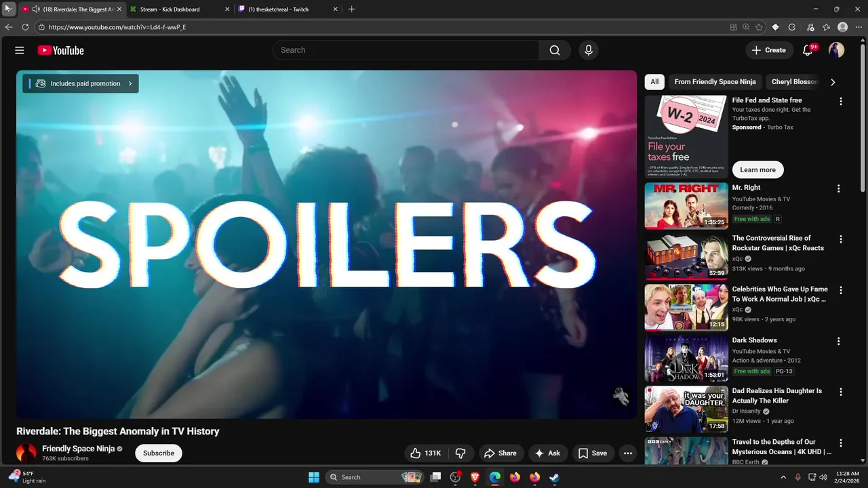The image size is (868, 488).
Task: View site information lock icon
Action: (x=41, y=27)
